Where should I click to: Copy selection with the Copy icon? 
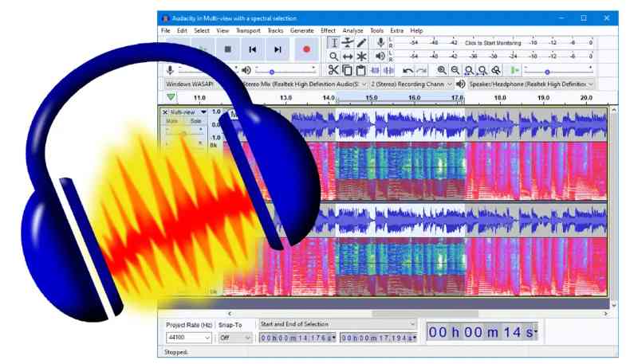point(347,70)
